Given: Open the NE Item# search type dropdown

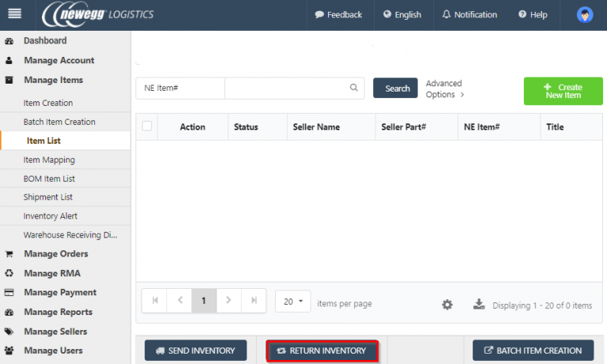Looking at the screenshot, I should point(180,88).
